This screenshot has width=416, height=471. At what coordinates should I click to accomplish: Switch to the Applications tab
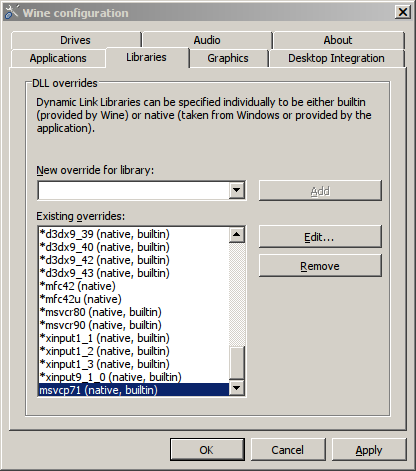coord(58,58)
